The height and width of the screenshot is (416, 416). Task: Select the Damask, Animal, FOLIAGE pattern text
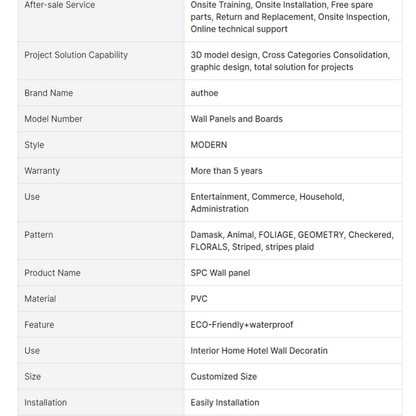coord(292,241)
